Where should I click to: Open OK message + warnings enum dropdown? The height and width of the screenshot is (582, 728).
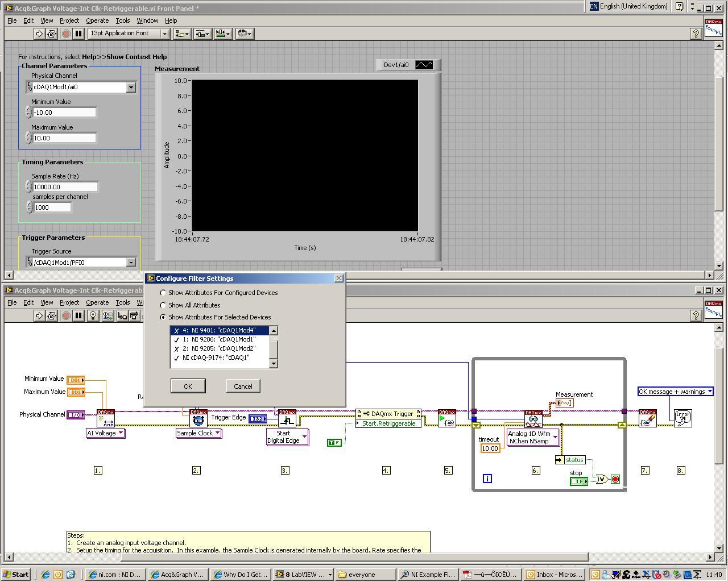[x=676, y=392]
